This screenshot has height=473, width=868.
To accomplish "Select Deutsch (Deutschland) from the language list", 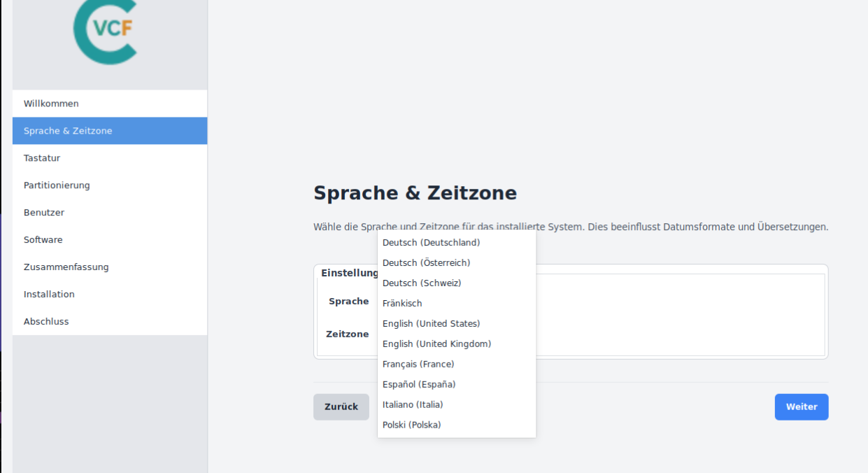I will click(431, 243).
